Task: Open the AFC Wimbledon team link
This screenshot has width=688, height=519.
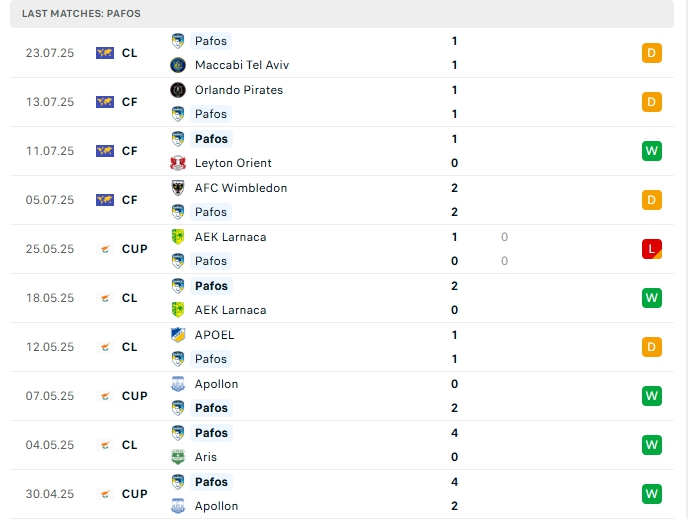Action: pos(241,188)
